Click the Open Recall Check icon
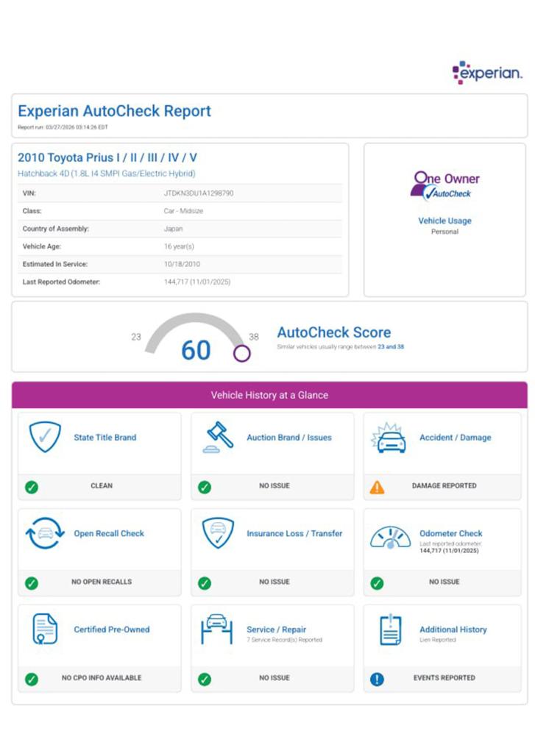 tap(44, 533)
